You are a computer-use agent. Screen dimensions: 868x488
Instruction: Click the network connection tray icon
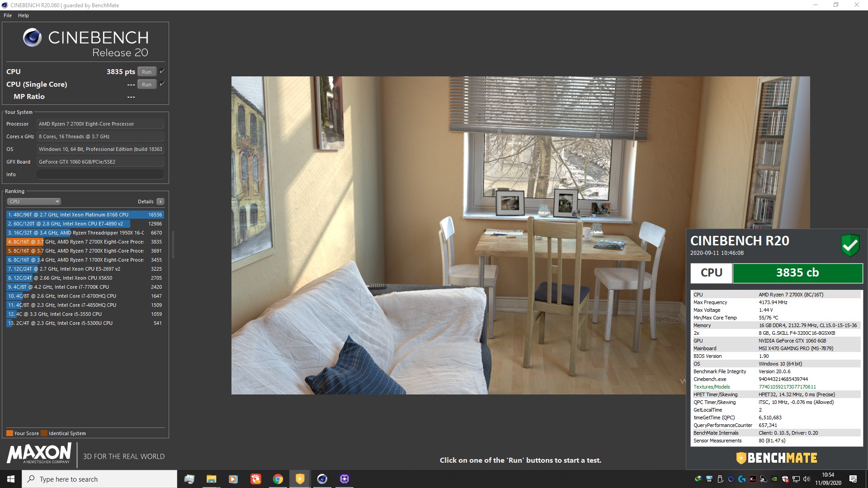pos(796,479)
